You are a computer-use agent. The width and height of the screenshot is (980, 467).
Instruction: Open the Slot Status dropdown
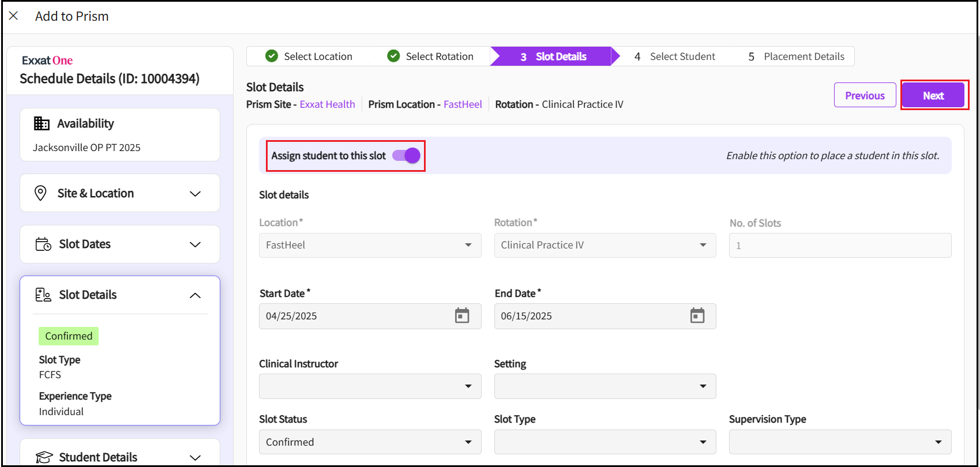pos(370,442)
